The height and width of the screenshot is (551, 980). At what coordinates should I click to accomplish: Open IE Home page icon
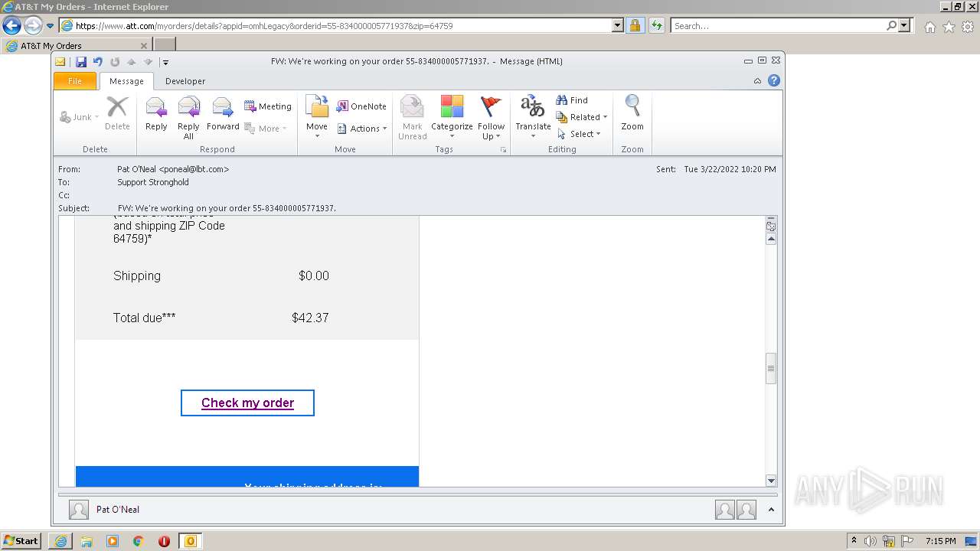point(929,27)
